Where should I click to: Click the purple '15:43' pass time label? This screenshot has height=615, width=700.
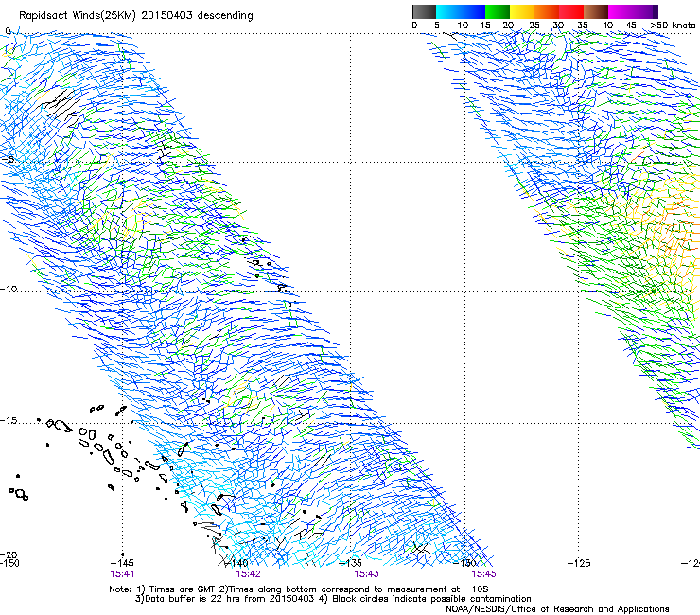[x=366, y=574]
